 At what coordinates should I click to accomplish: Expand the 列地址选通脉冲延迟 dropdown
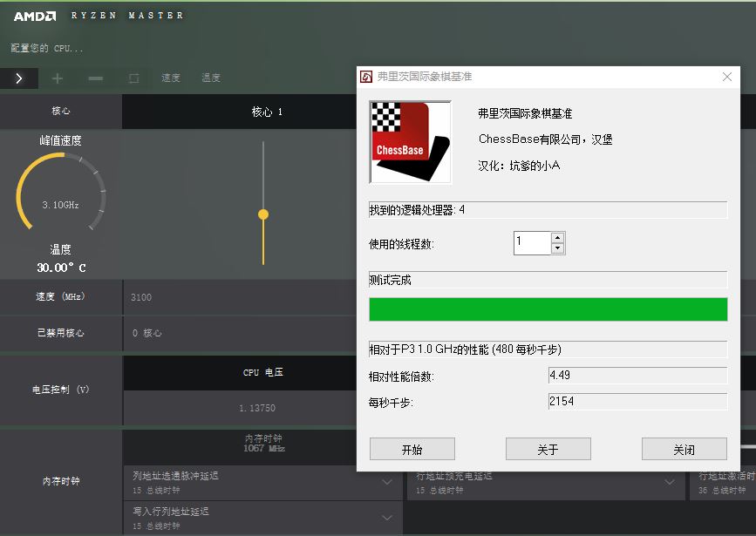387,481
